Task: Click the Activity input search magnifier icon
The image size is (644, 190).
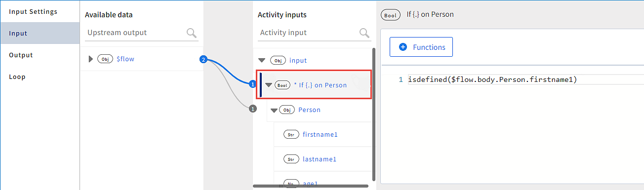Action: click(364, 33)
